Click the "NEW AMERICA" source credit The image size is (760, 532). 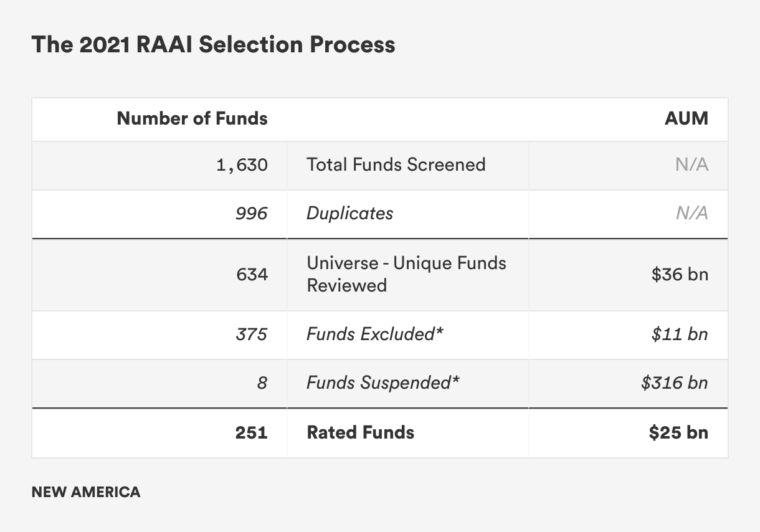pos(86,492)
